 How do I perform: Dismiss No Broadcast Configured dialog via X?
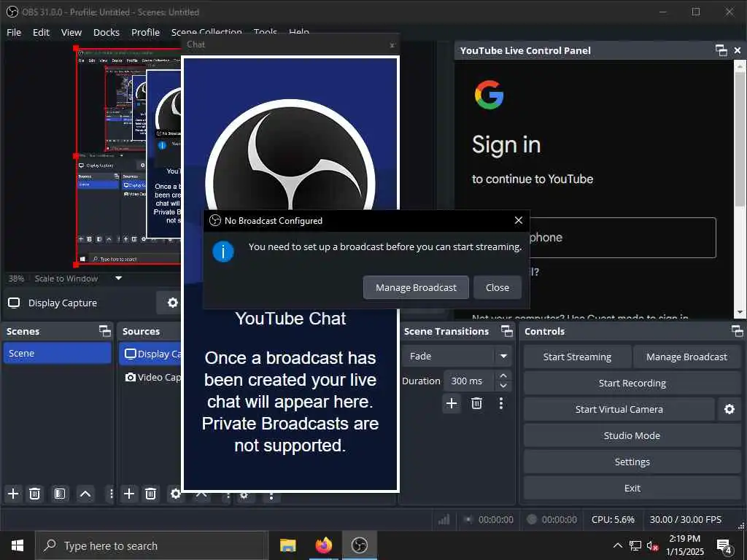coord(519,220)
